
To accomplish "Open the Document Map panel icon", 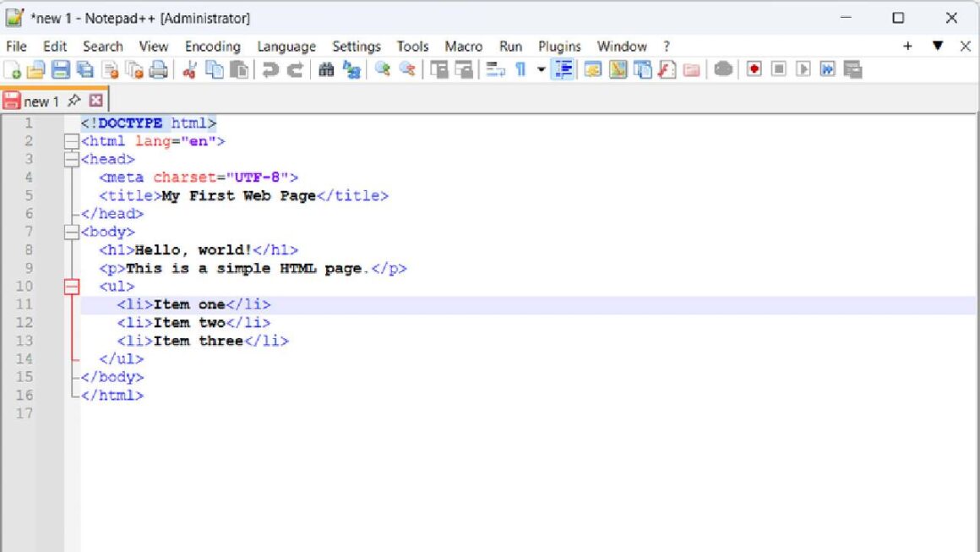I will pos(618,69).
